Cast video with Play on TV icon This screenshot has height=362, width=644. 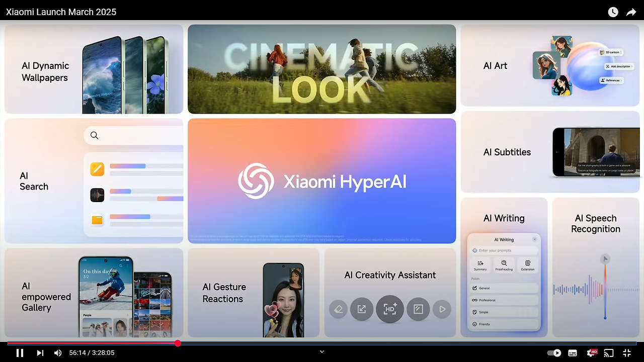pos(609,353)
